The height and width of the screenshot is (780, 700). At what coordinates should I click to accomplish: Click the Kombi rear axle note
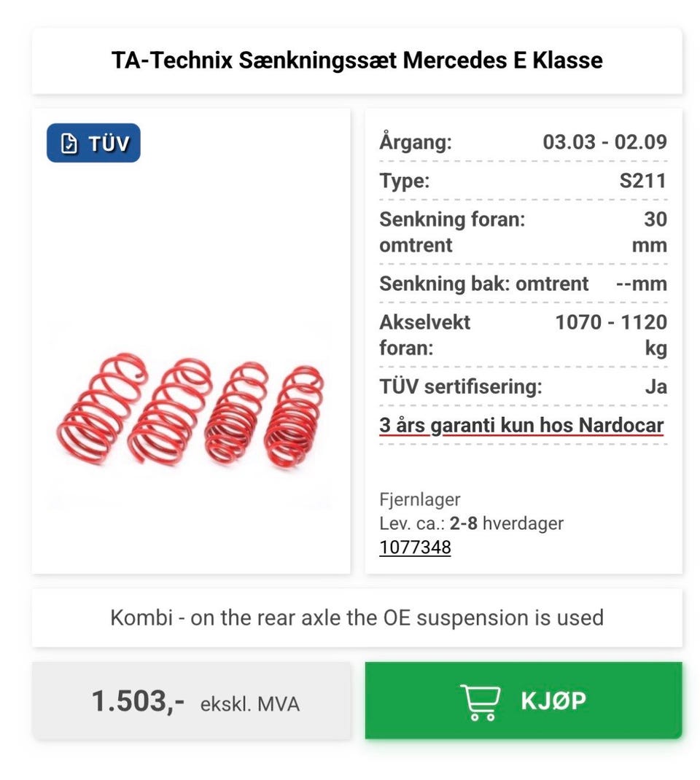click(357, 617)
